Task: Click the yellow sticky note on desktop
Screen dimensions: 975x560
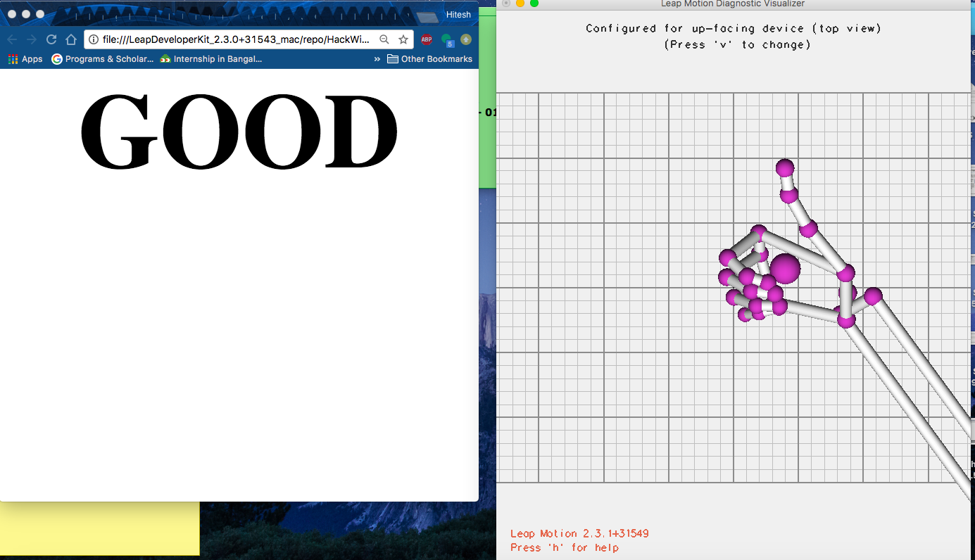Action: pyautogui.click(x=99, y=528)
